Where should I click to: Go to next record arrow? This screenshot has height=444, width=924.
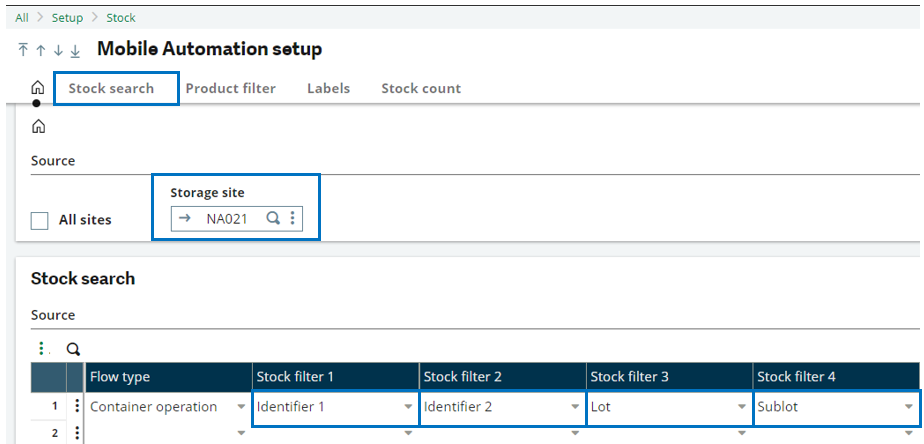click(x=57, y=50)
